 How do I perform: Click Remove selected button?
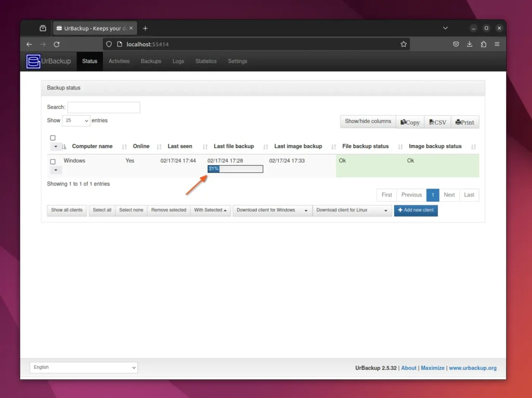(x=169, y=210)
